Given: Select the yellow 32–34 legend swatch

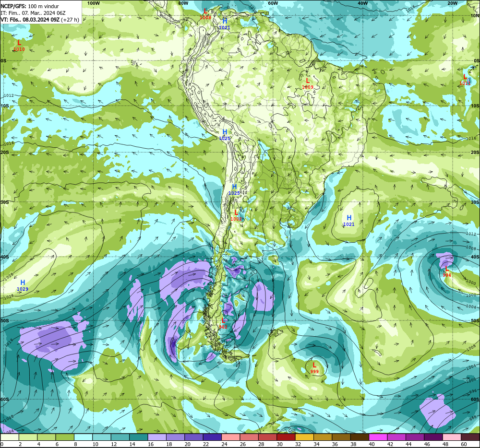Looking at the screenshot, I should 304,437.
